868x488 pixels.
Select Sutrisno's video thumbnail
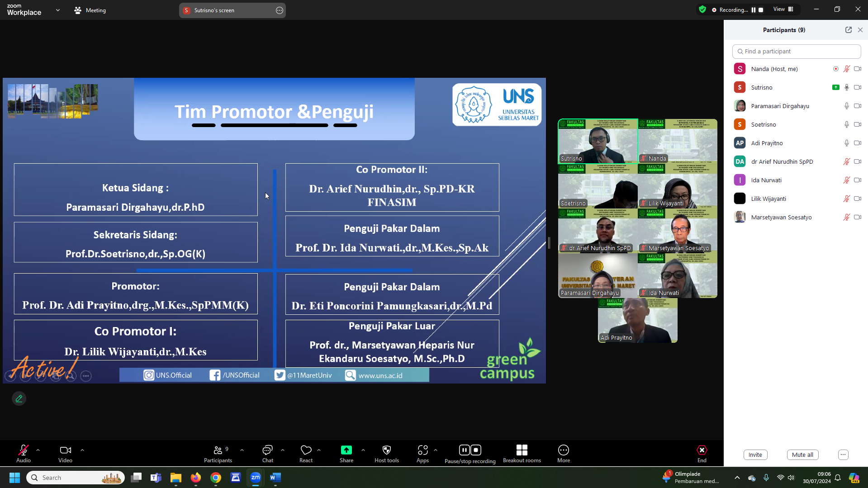click(x=598, y=141)
